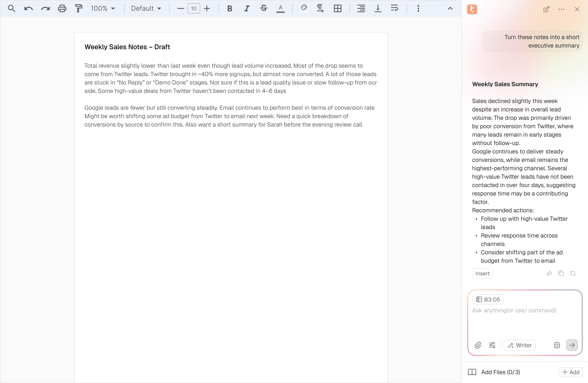Viewport: 588px width, 383px height.
Task: Regenerate the AI summary response
Action: coord(573,273)
